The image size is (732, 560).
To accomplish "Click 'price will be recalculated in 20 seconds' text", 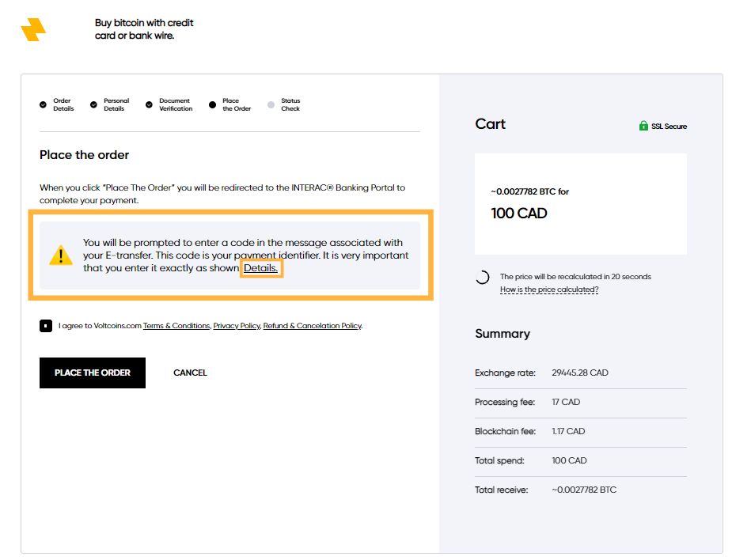I will point(575,277).
